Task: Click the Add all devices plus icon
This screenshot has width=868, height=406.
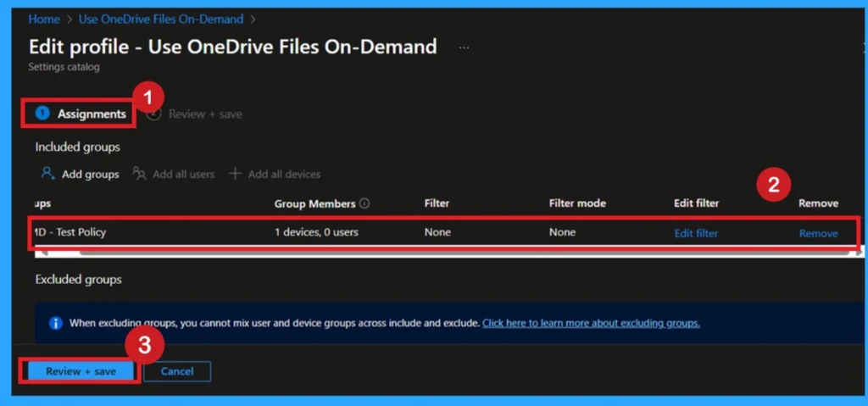Action: (236, 174)
